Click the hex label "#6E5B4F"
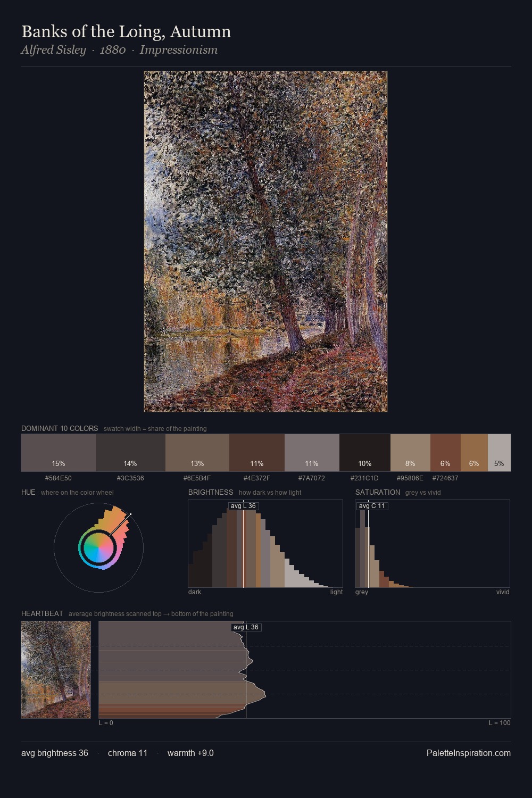The image size is (532, 798). point(197,478)
